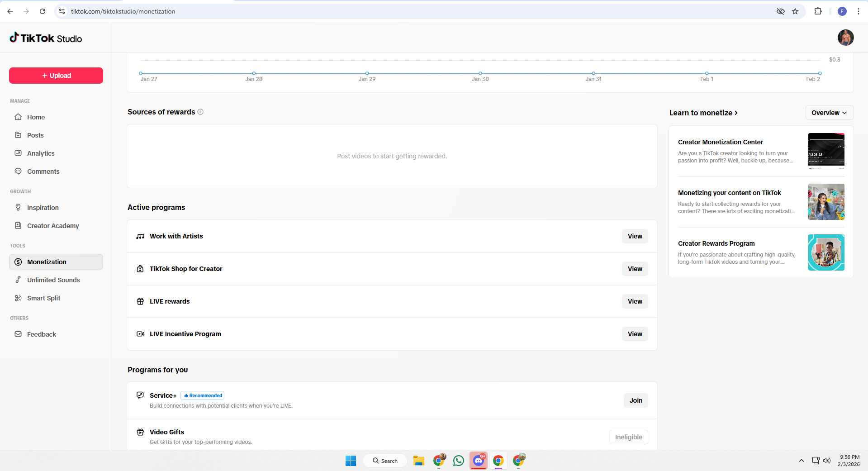The image size is (868, 471).
Task: Open File Explorer from the taskbar
Action: (x=418, y=461)
